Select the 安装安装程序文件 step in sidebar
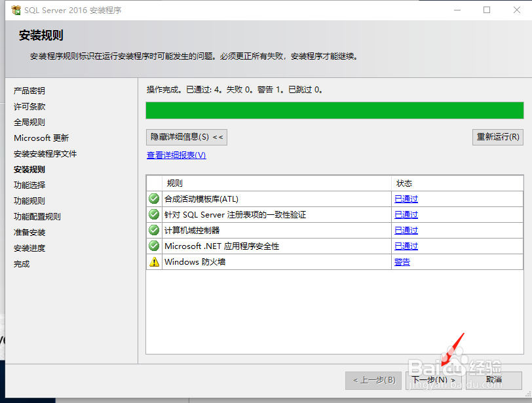This screenshot has height=403, width=532. 45,154
